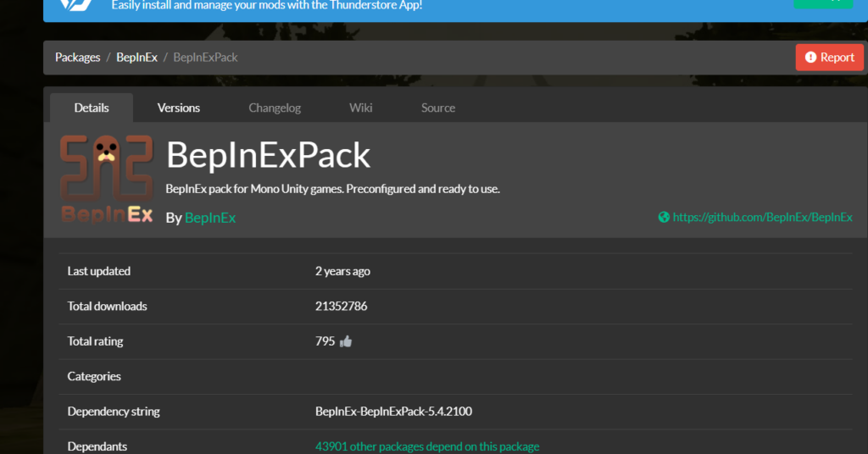
Task: Open the Changelog tab
Action: (275, 108)
